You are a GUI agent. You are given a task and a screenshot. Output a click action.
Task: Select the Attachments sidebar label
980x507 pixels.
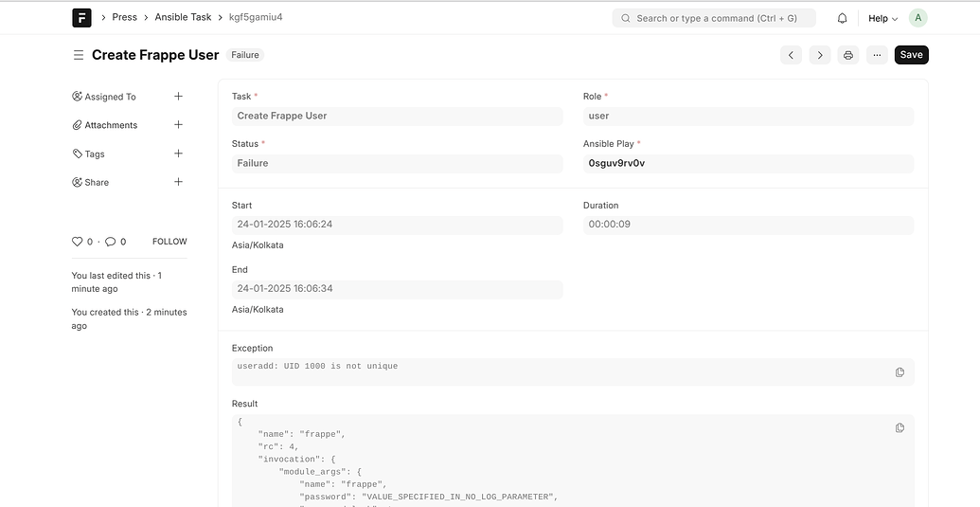click(x=111, y=125)
